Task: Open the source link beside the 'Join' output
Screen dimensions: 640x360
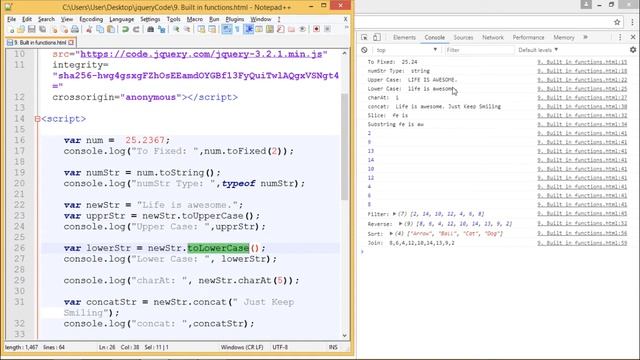Action: [582, 243]
